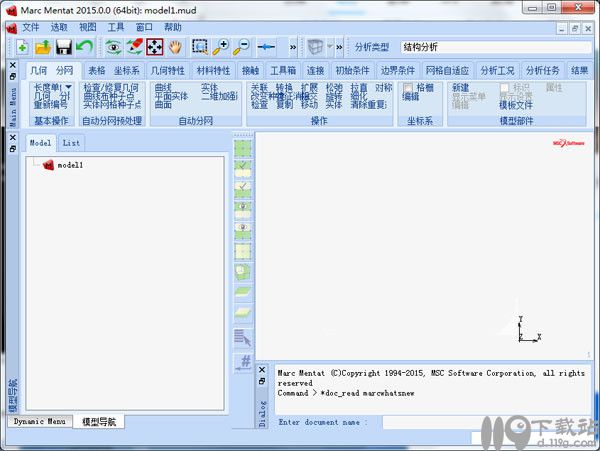
Task: Float the Main Menu panel
Action: pos(13,77)
